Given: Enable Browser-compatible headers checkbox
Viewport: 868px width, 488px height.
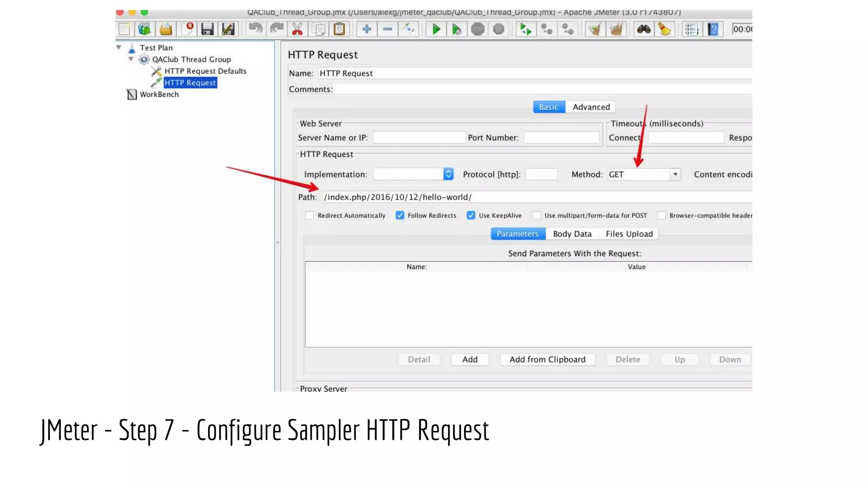Looking at the screenshot, I should click(662, 215).
